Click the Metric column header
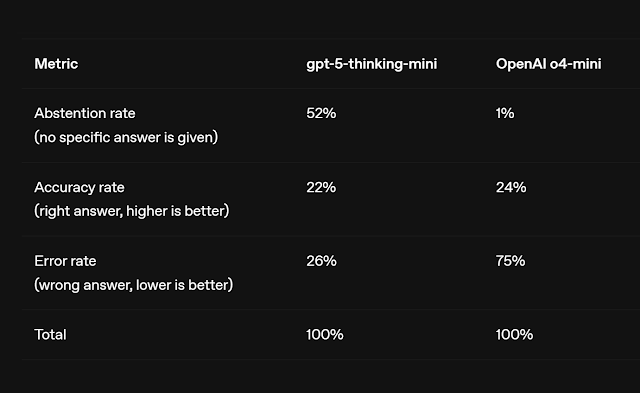The width and height of the screenshot is (640, 393). point(56,64)
